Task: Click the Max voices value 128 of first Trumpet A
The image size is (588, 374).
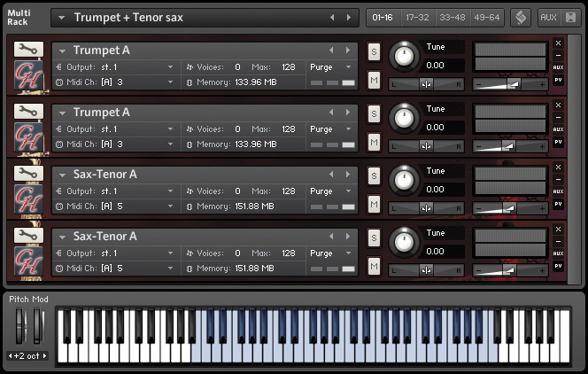Action: (289, 67)
